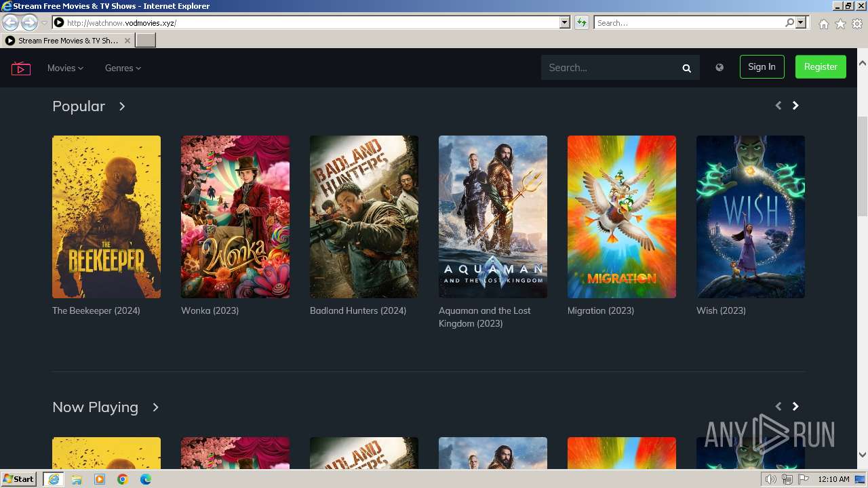
Task: Click Badland Hunters (2024) title link
Action: [x=358, y=310]
